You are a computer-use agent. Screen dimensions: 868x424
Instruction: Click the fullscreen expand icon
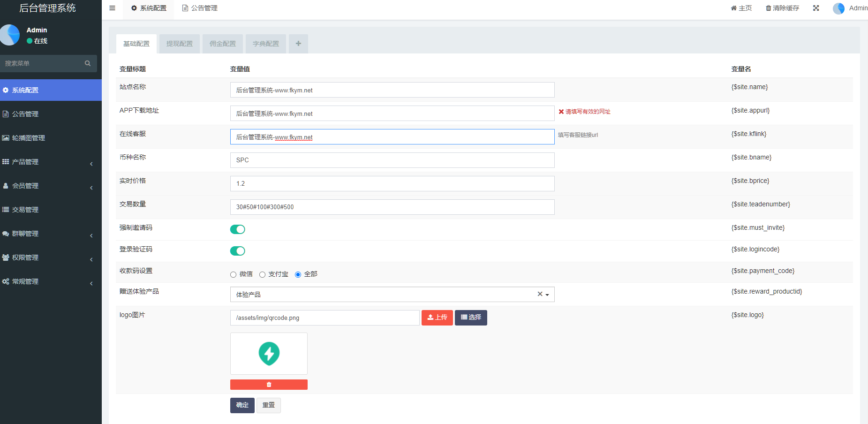(x=816, y=8)
